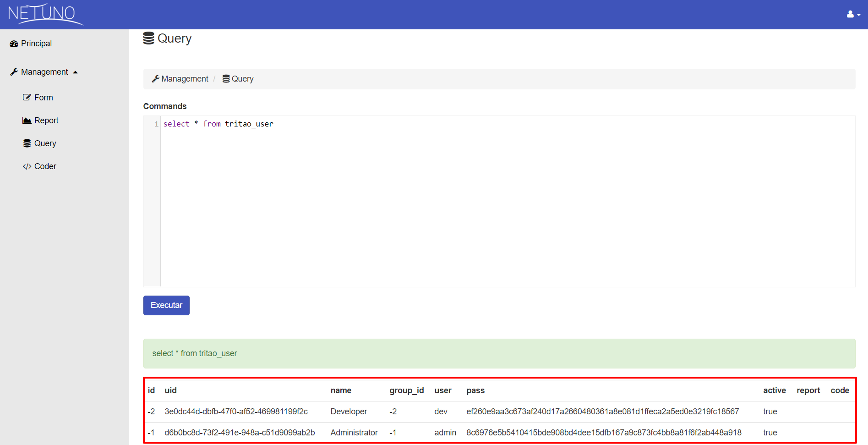Click the 'uid' column header
This screenshot has width=868, height=445.
171,390
